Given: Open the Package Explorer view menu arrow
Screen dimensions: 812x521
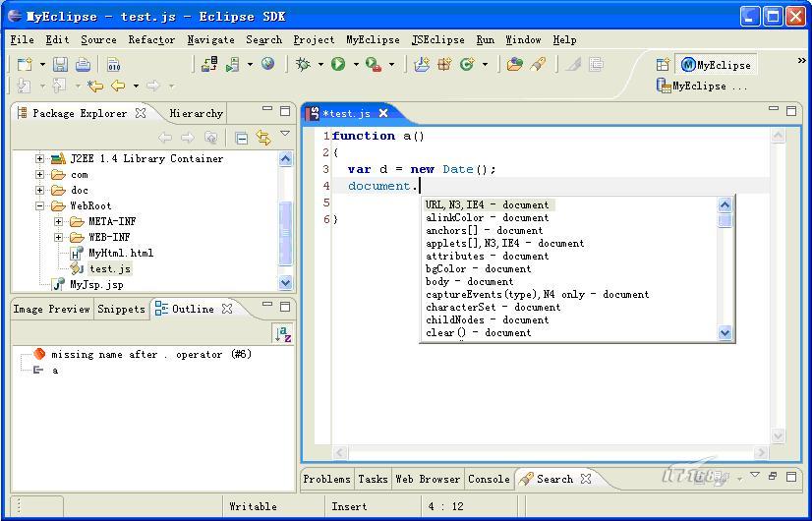Looking at the screenshot, I should coord(285,135).
